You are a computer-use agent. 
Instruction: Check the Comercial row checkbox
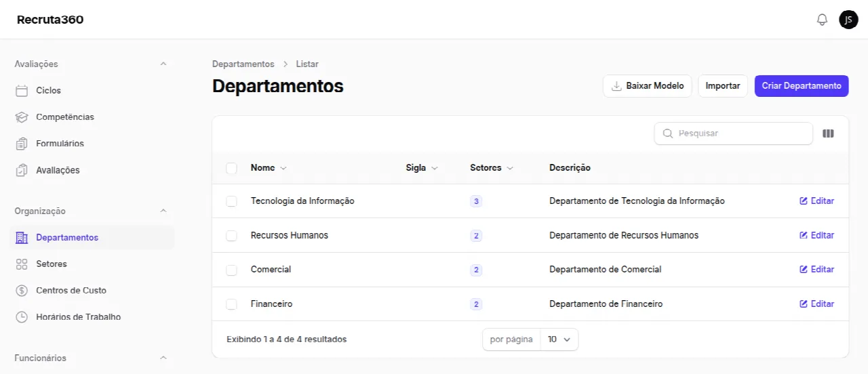click(231, 270)
